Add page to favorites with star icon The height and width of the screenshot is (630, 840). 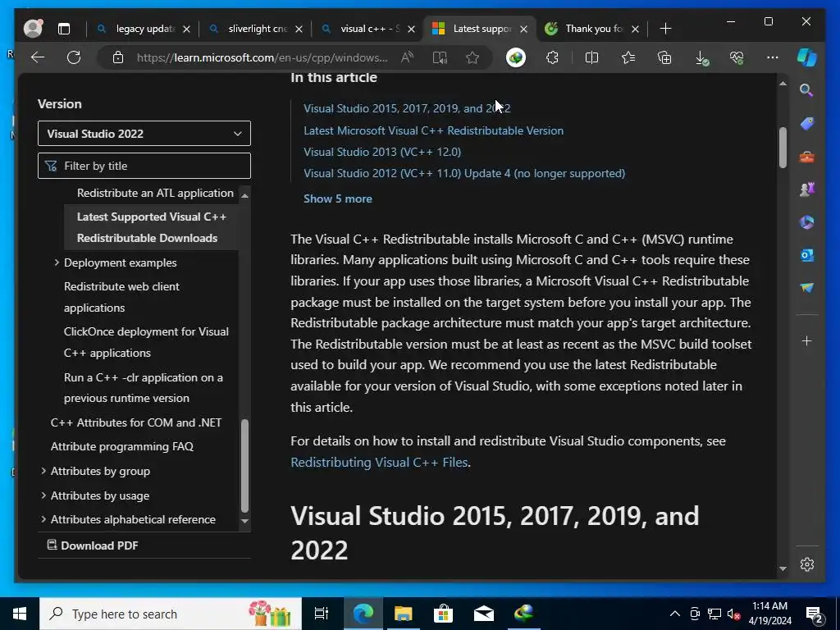coord(472,57)
